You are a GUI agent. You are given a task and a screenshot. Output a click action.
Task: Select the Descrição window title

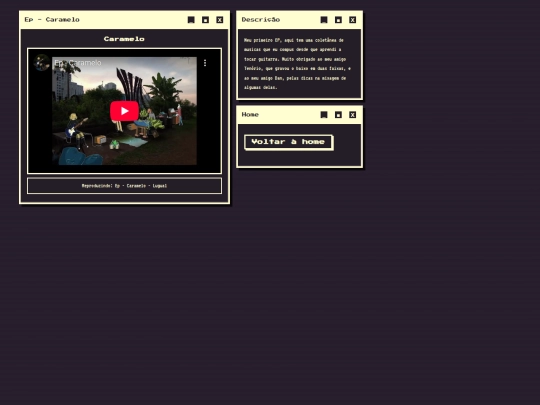[261, 20]
